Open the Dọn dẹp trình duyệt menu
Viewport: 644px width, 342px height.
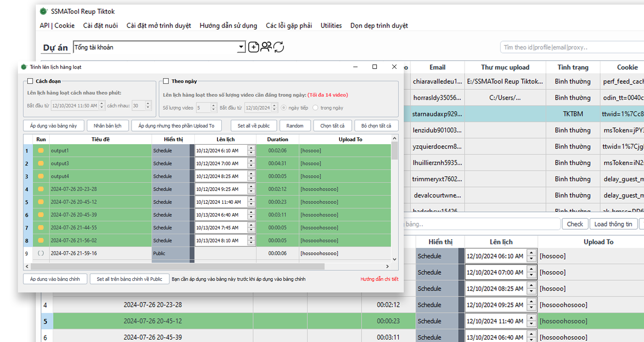(x=379, y=26)
